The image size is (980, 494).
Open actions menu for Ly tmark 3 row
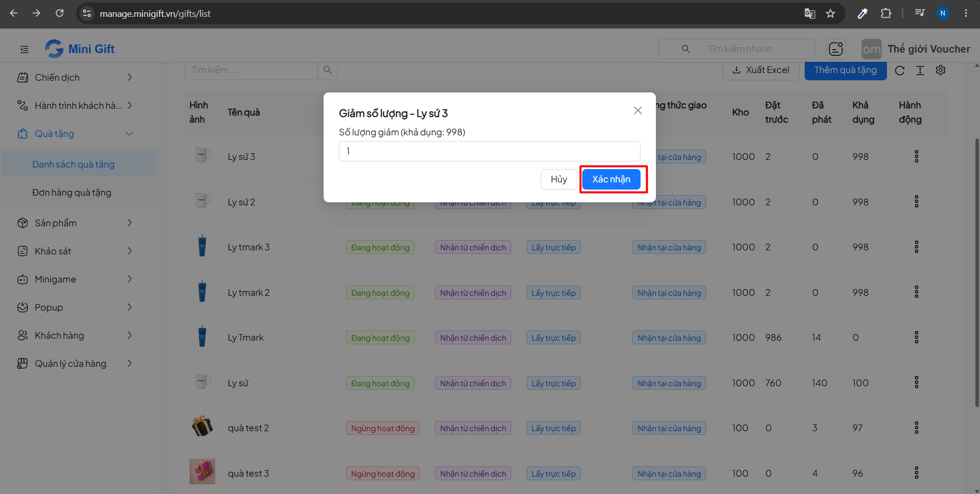tap(916, 247)
